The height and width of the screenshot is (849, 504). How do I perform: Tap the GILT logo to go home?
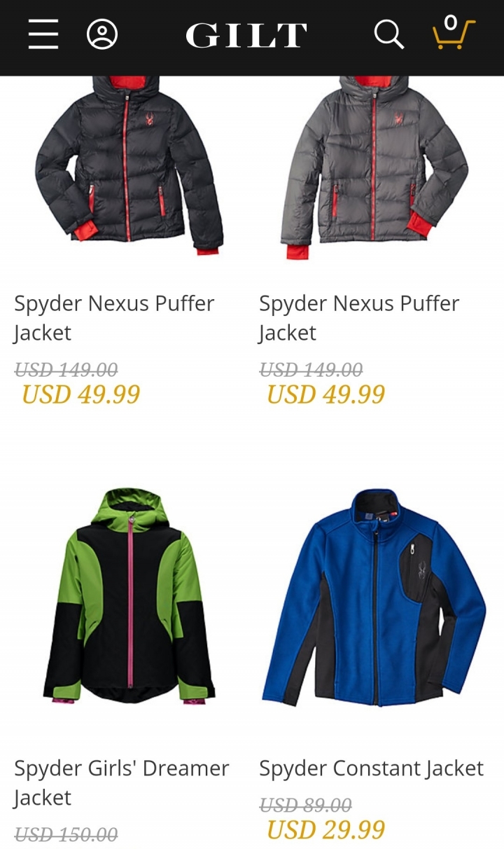coord(246,35)
